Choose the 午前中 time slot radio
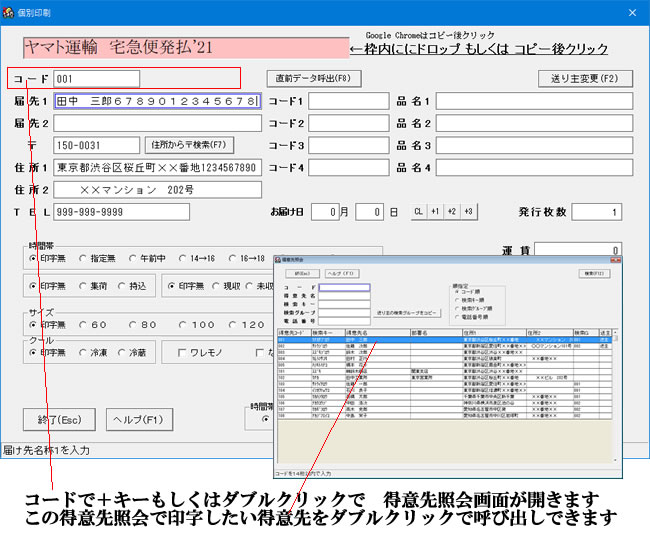This screenshot has width=650, height=550. [132, 258]
